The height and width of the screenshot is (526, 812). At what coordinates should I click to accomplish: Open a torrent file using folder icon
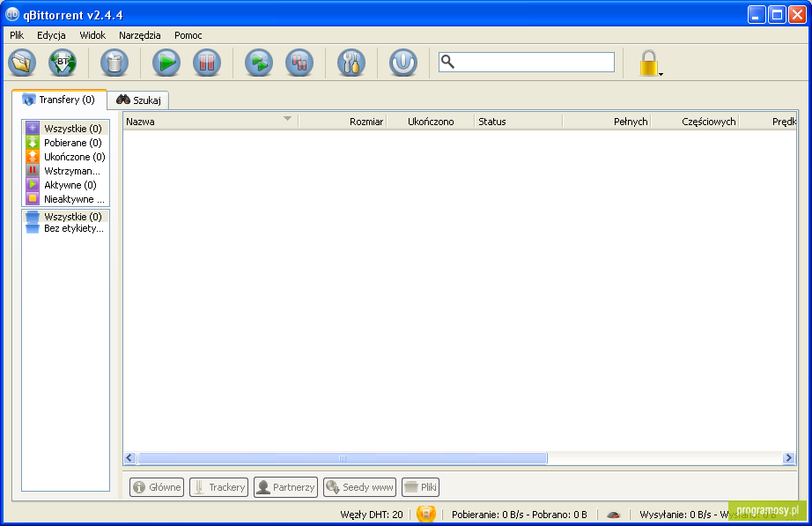(22, 63)
